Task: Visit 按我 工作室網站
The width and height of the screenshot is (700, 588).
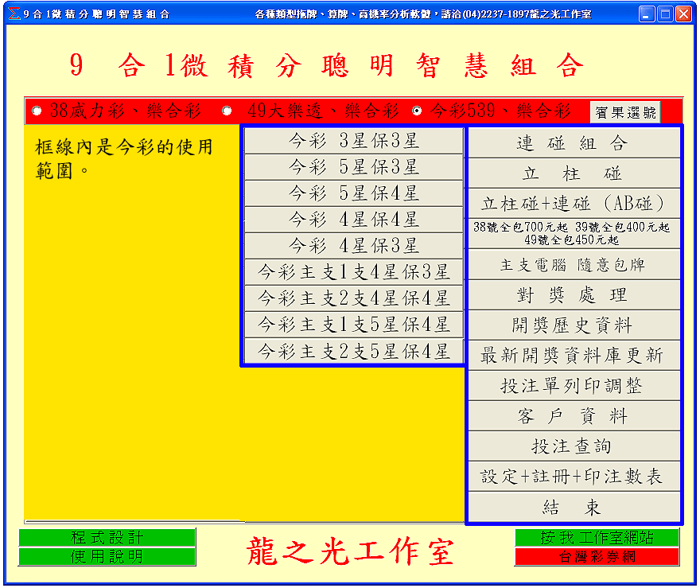Action: pos(597,538)
